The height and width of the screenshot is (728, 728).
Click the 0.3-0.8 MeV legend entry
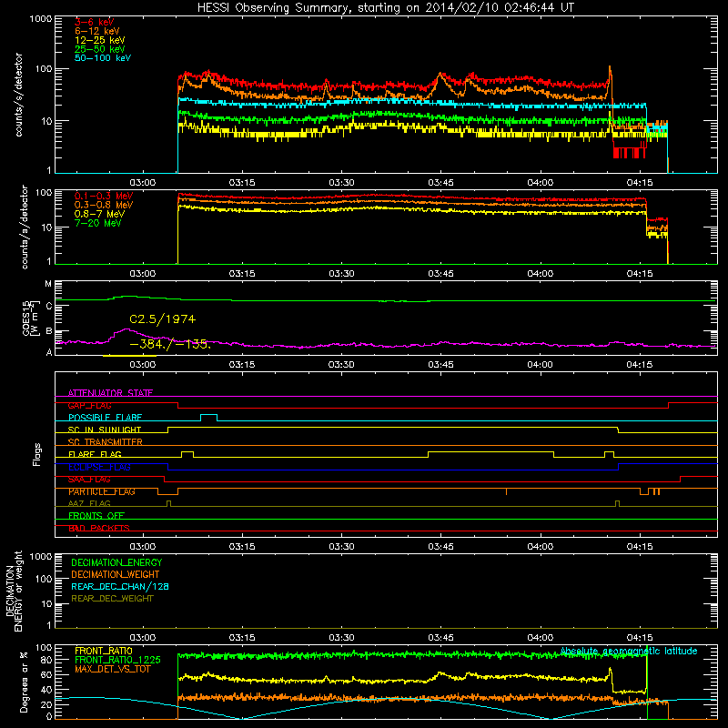click(x=103, y=205)
